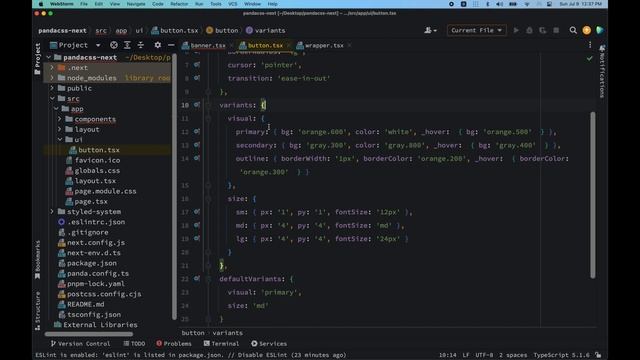The height and width of the screenshot is (360, 640).
Task: Open the user account icon menu
Action: pyautogui.click(x=430, y=30)
